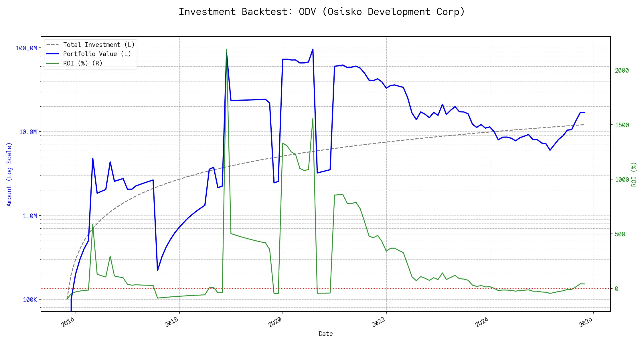
Task: Click the green ROI legend line swatch
Action: click(52, 63)
